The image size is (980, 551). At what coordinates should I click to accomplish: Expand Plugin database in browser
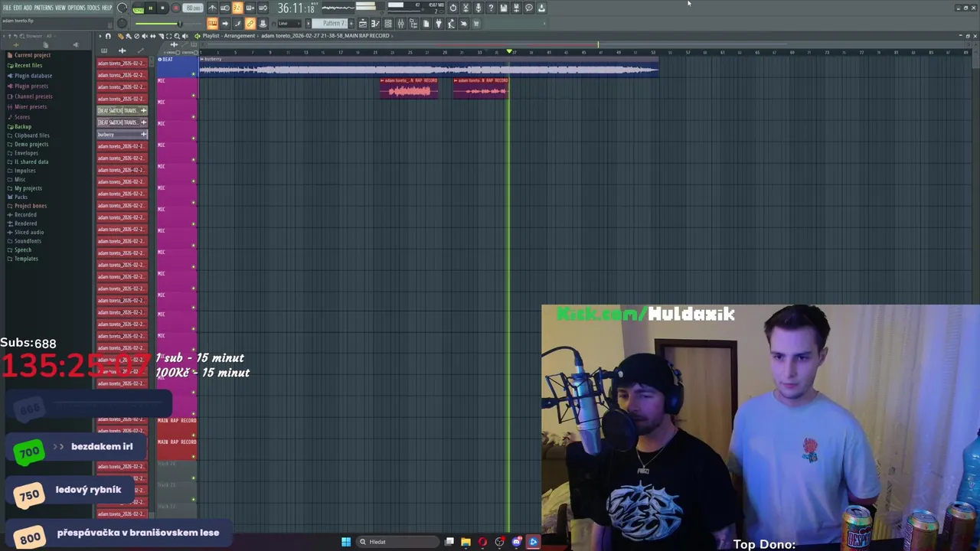[x=33, y=76]
